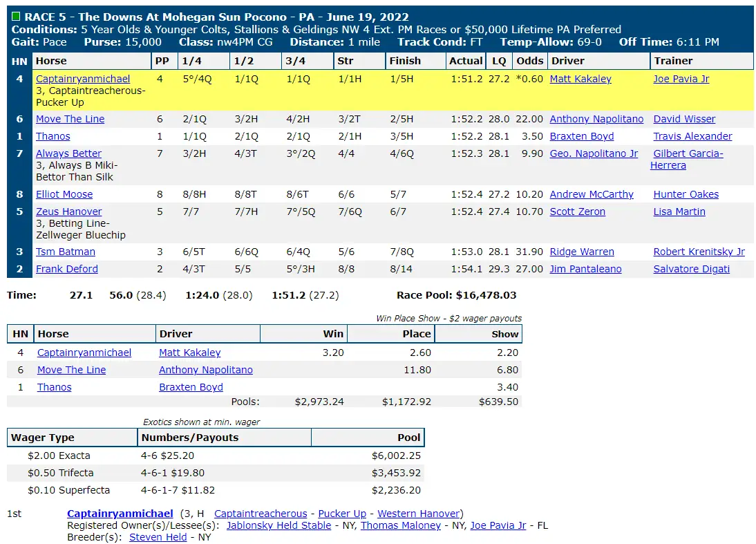Open Elliot Moose horse link

pos(64,194)
